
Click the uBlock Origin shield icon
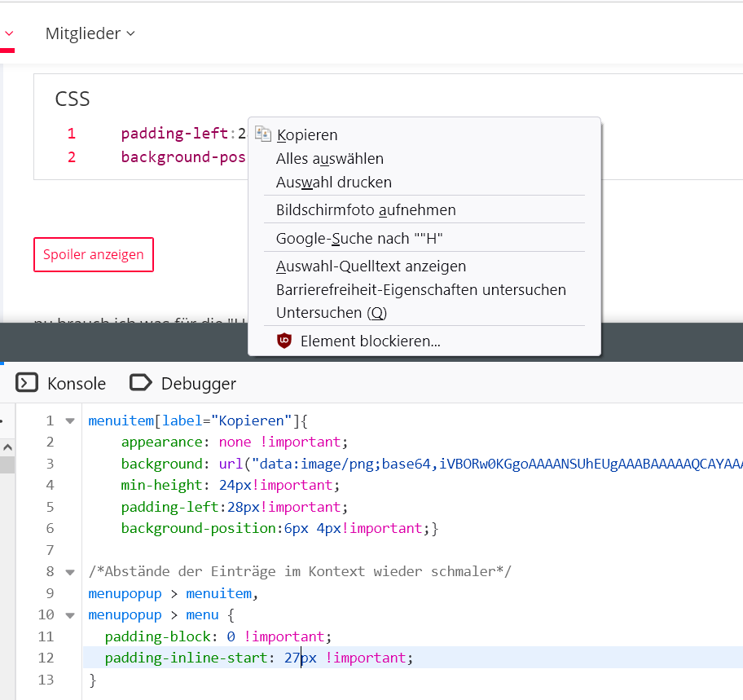coord(284,341)
